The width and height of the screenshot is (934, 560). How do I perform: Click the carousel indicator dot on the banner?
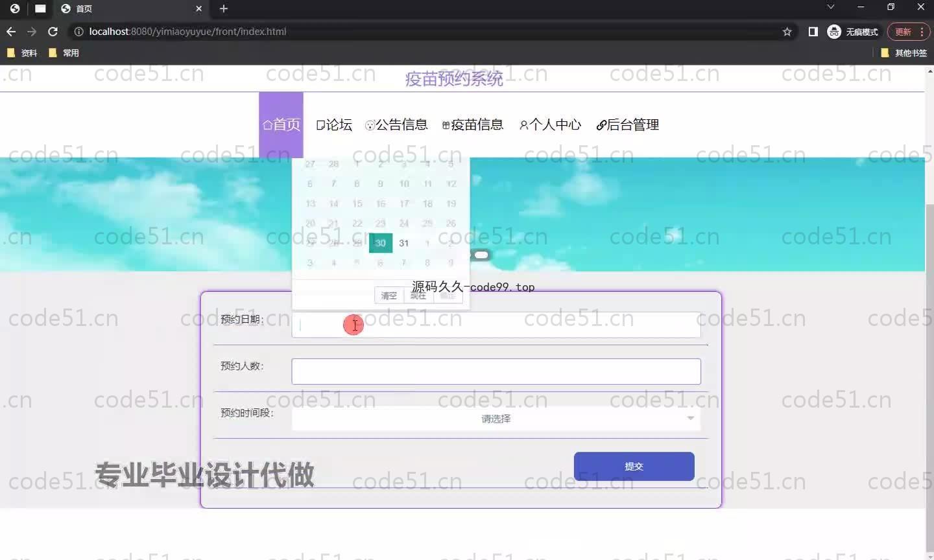click(481, 255)
